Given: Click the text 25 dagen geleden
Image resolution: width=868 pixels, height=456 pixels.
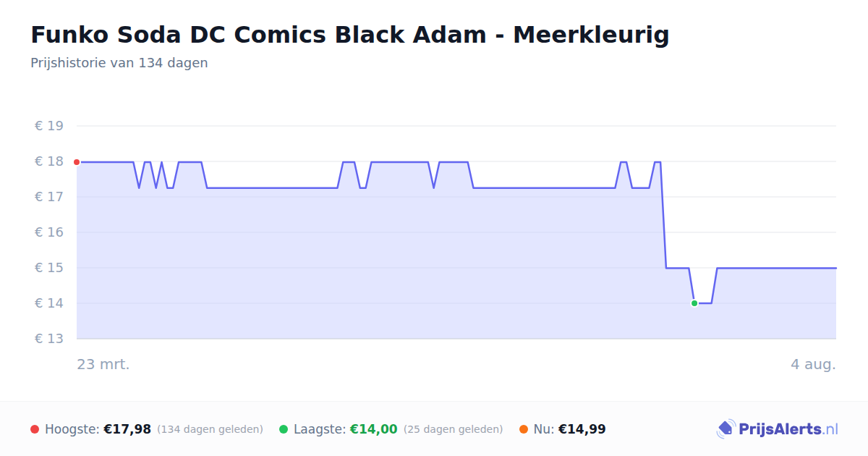Looking at the screenshot, I should (x=453, y=429).
